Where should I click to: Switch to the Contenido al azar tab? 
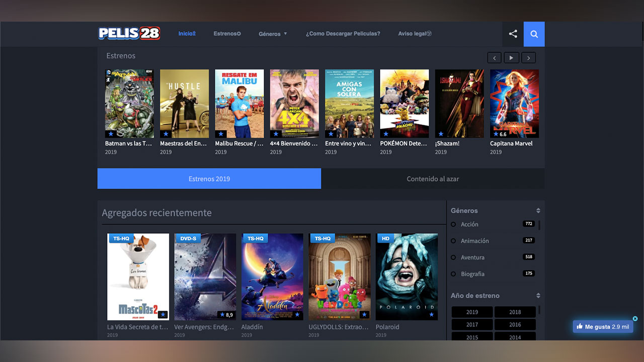click(x=433, y=178)
